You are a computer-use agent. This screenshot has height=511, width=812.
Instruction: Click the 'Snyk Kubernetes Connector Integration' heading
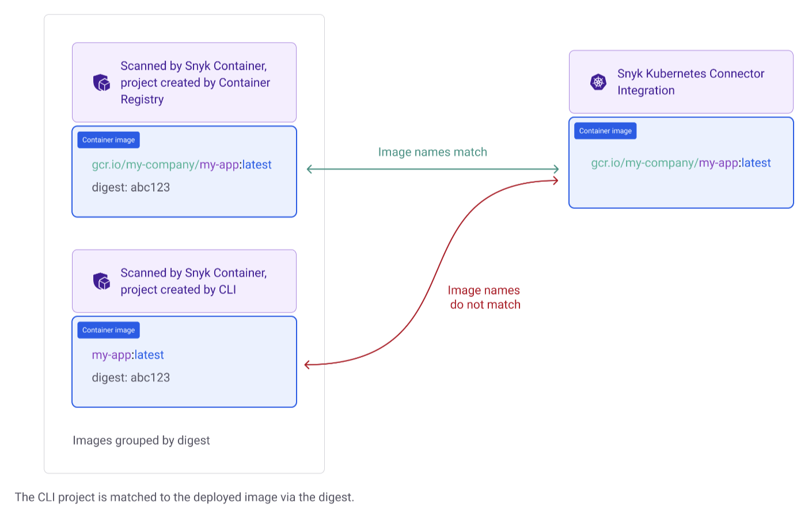click(690, 82)
